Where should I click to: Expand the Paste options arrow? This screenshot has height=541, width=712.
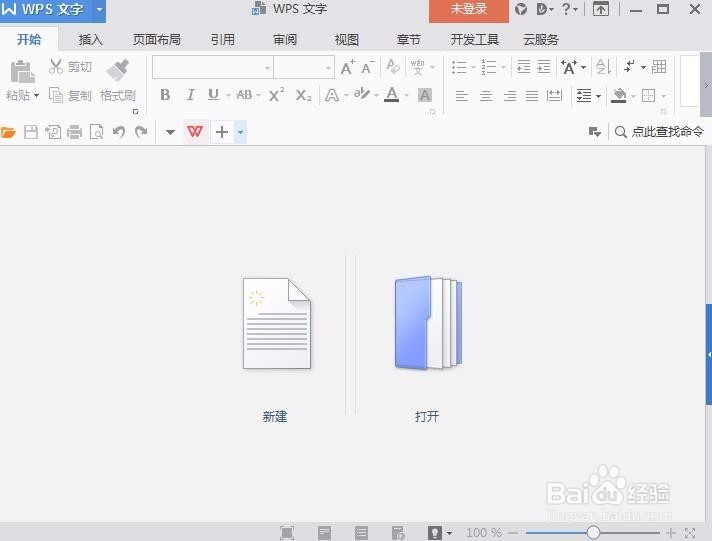click(36, 95)
